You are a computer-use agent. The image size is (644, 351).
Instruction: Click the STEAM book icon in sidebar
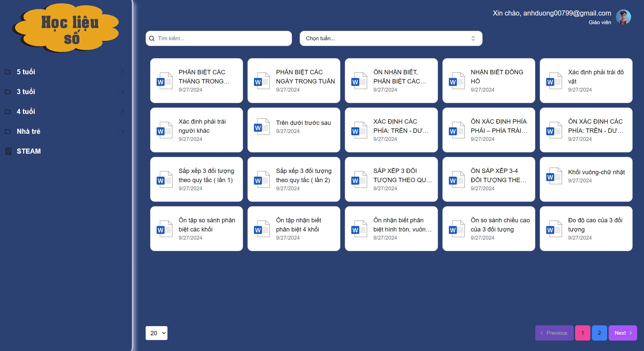(x=8, y=151)
